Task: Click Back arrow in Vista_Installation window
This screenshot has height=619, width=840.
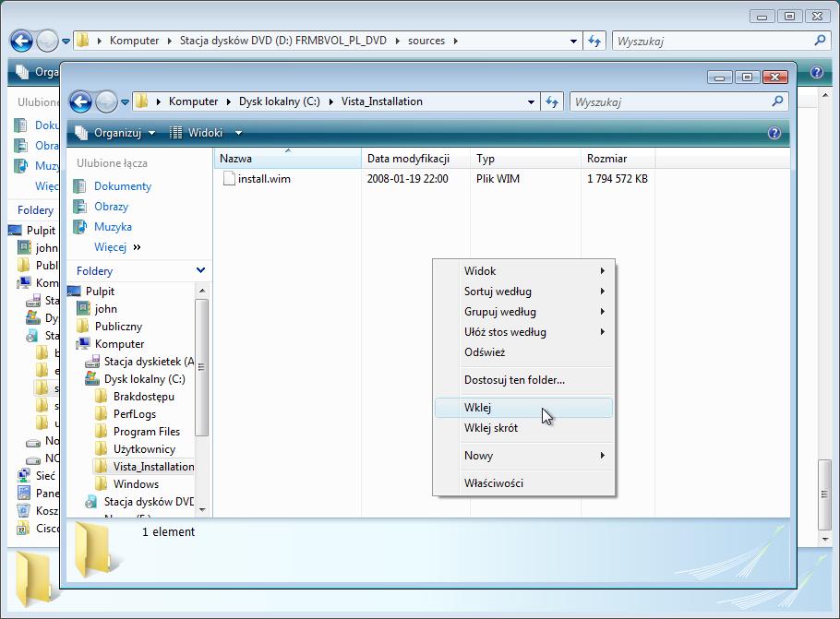Action: point(81,101)
